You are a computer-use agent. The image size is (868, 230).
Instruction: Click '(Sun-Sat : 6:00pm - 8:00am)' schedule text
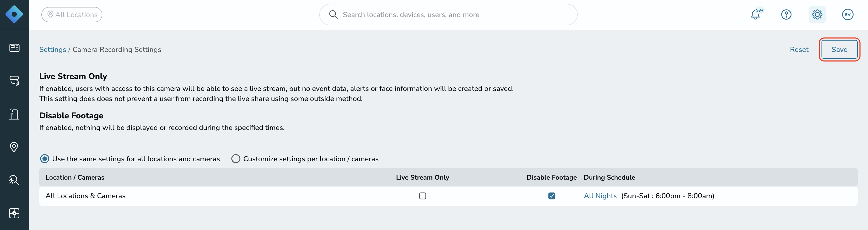[668, 196]
